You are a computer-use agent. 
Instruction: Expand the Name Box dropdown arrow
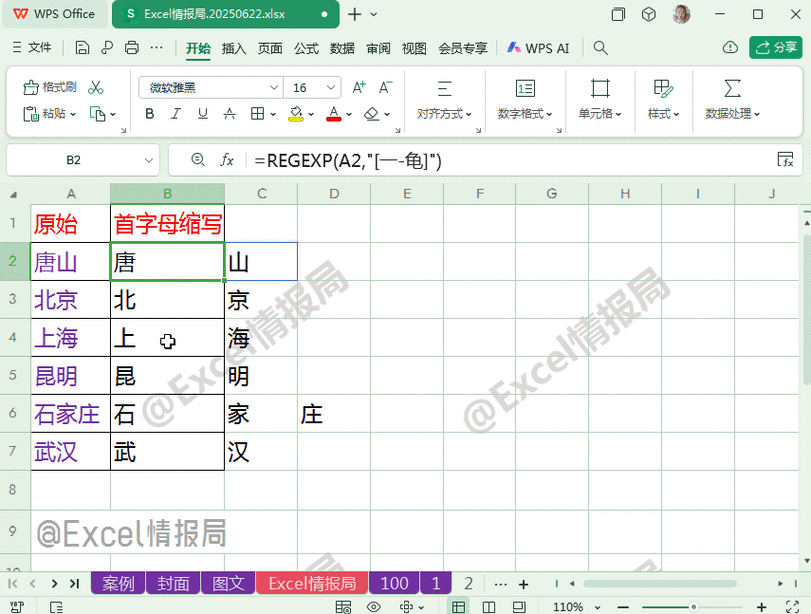149,160
